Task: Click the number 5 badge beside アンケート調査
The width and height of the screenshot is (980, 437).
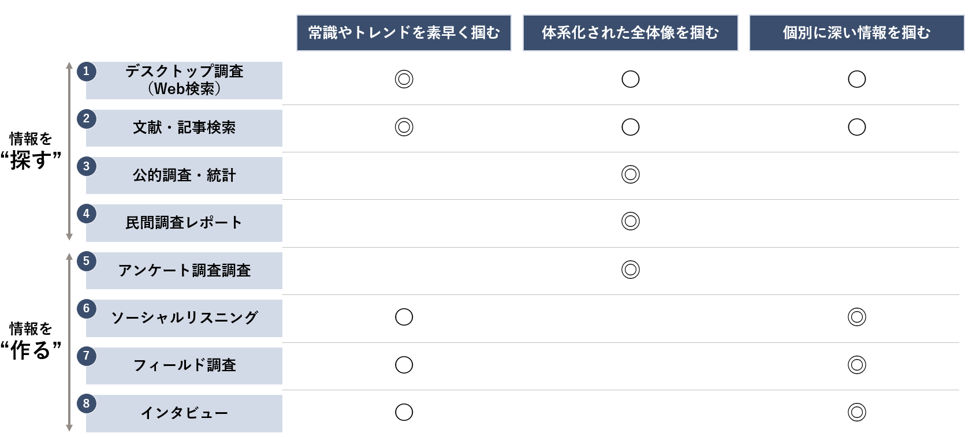Action: [87, 262]
